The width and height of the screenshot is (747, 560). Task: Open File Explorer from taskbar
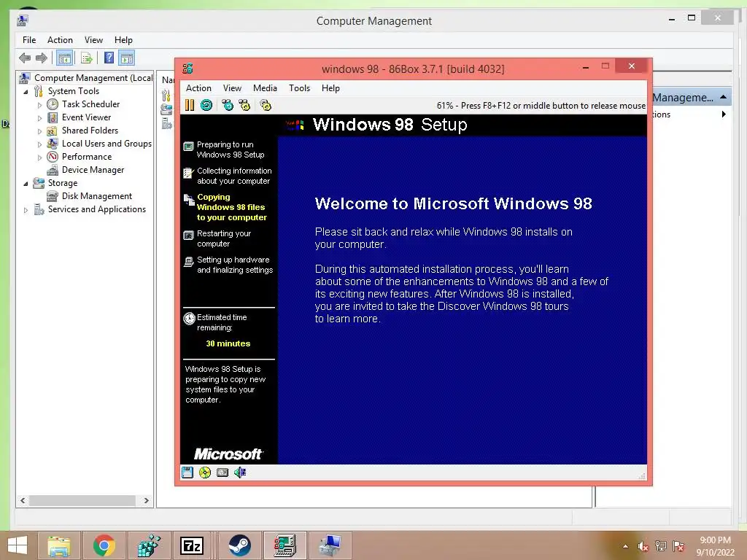pyautogui.click(x=58, y=545)
